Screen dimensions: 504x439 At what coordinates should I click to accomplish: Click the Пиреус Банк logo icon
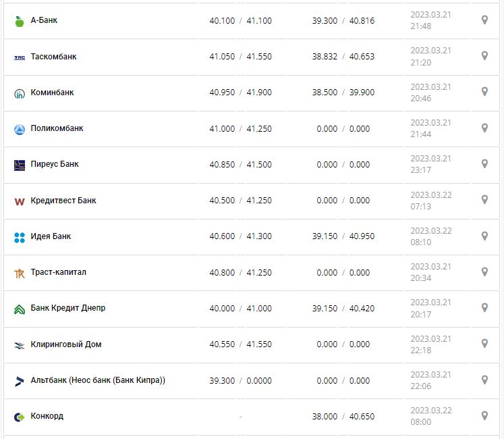click(x=19, y=165)
